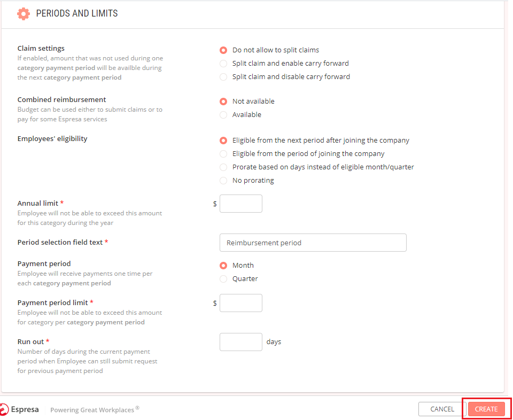The height and width of the screenshot is (420, 513).
Task: Click the Period selection field text box
Action: [313, 243]
